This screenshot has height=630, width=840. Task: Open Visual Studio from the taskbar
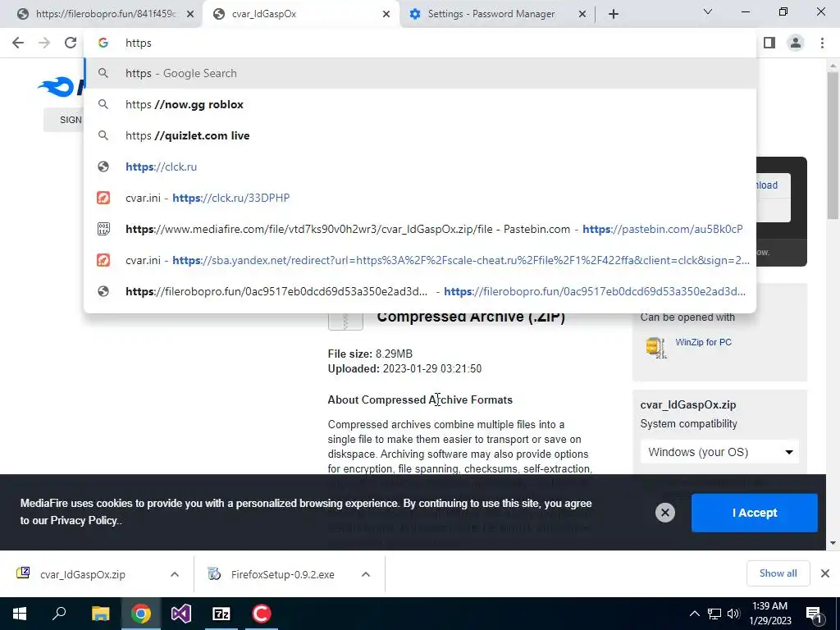tap(181, 614)
